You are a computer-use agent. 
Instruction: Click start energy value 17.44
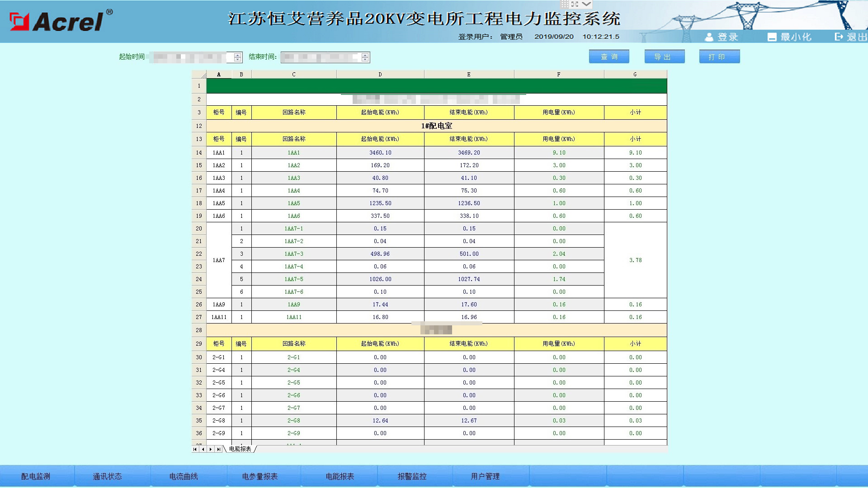tap(380, 305)
